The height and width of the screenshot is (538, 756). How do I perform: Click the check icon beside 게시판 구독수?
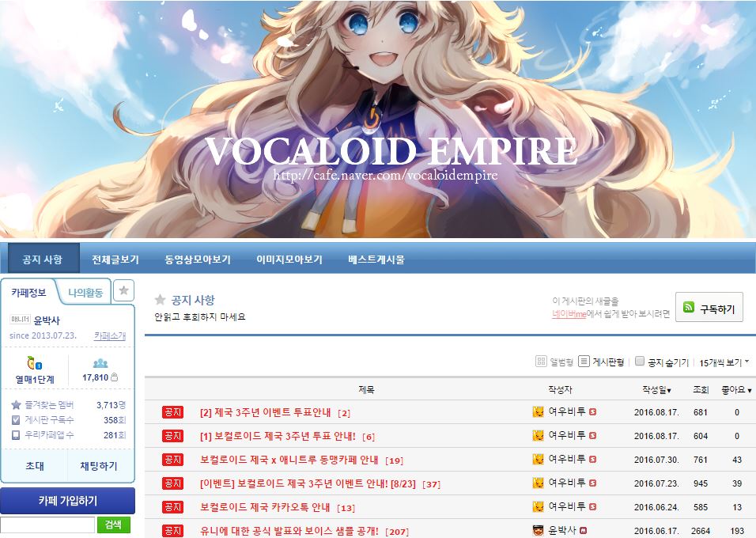pyautogui.click(x=16, y=420)
